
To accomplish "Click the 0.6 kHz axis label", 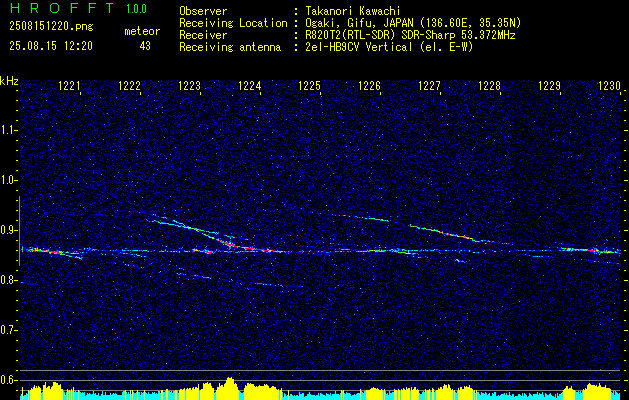I will coord(7,380).
